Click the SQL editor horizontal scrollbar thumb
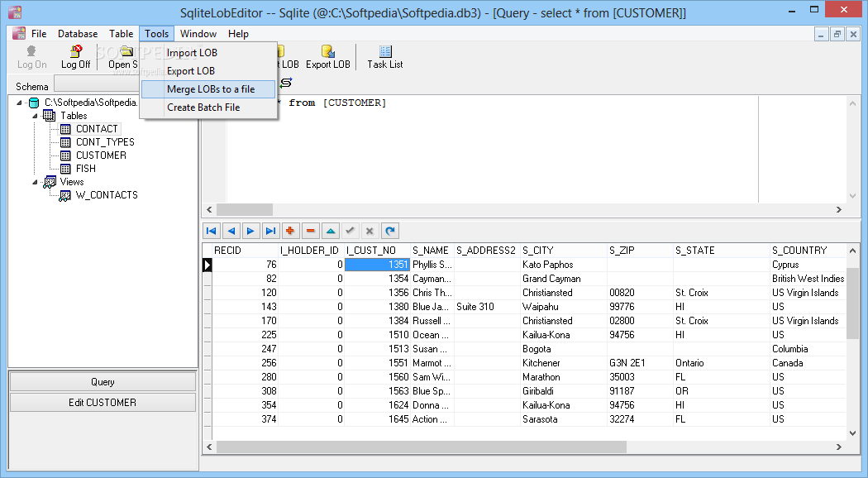The height and width of the screenshot is (478, 868). pyautogui.click(x=245, y=210)
